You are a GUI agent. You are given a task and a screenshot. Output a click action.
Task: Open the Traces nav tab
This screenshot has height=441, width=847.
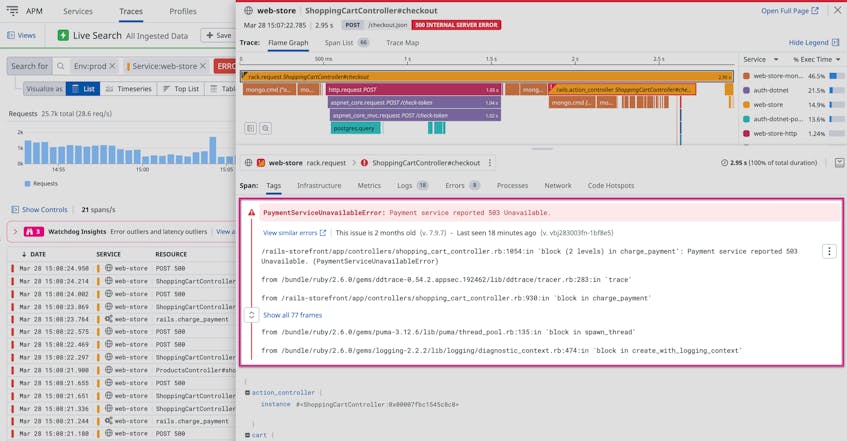[x=131, y=11]
